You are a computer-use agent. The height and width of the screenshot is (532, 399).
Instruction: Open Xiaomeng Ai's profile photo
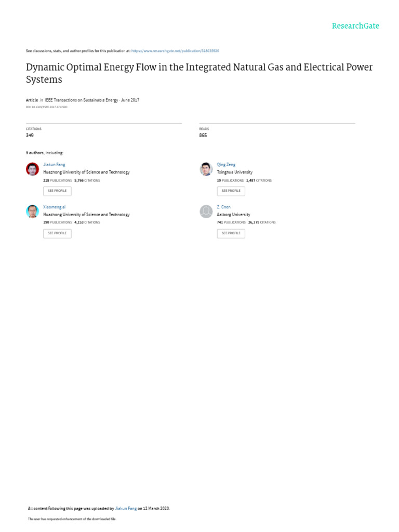coord(32,211)
